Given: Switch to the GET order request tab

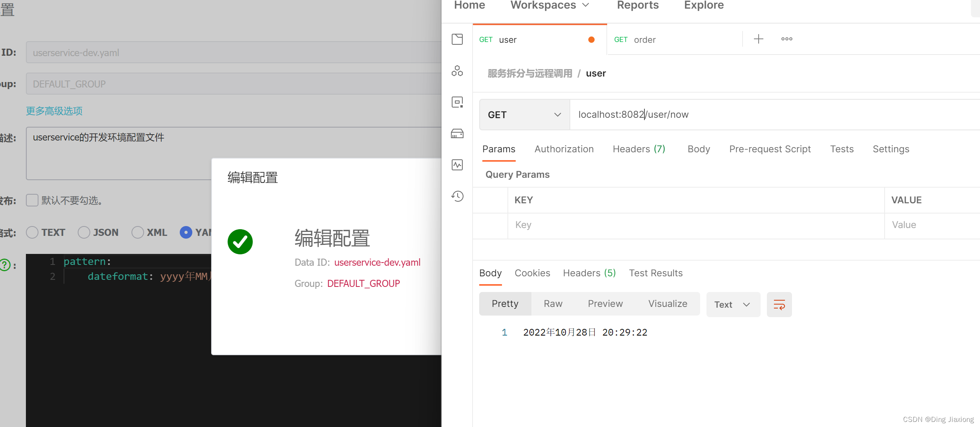Looking at the screenshot, I should [x=674, y=40].
